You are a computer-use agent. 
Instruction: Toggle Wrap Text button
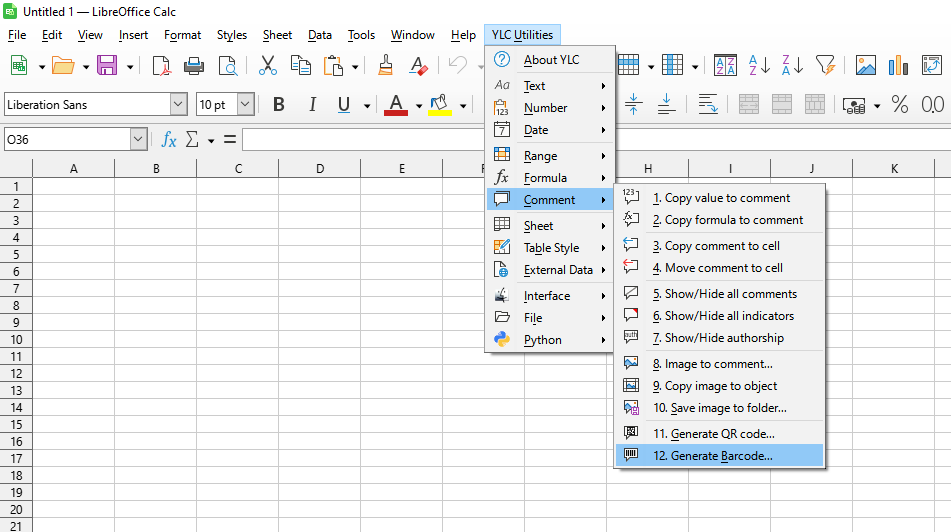coord(708,105)
